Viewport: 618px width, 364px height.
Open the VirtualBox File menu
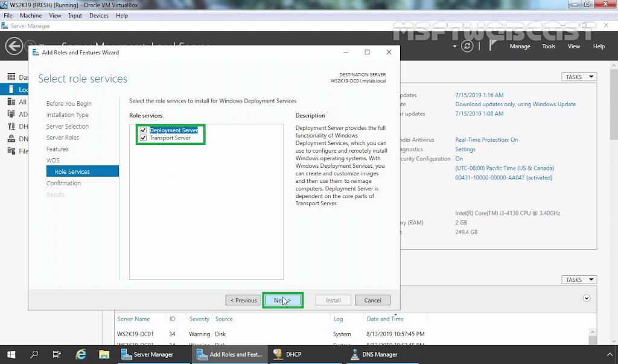coord(8,15)
